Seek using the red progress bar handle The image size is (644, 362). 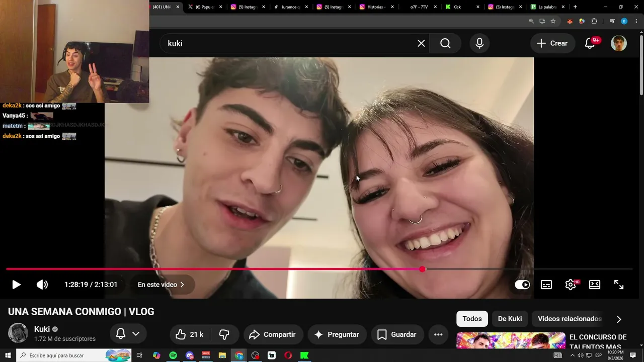(422, 269)
